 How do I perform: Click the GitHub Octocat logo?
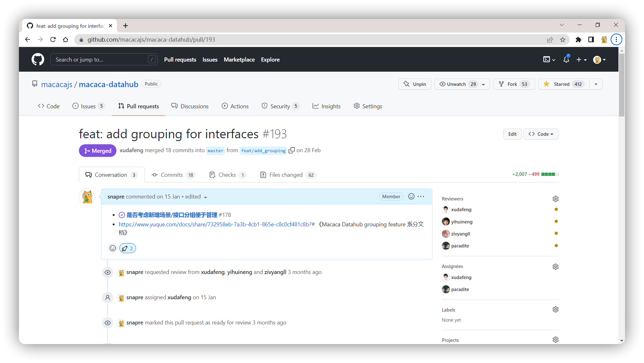(38, 59)
